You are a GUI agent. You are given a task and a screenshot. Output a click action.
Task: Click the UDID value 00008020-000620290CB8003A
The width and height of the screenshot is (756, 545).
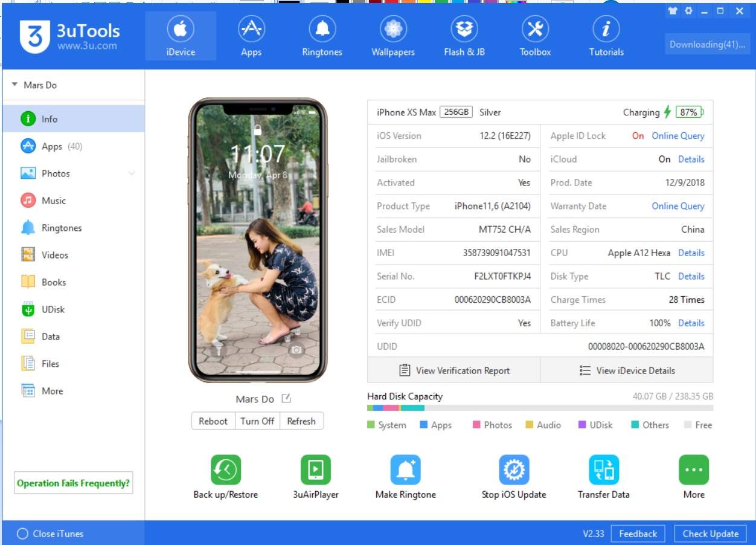click(x=646, y=346)
